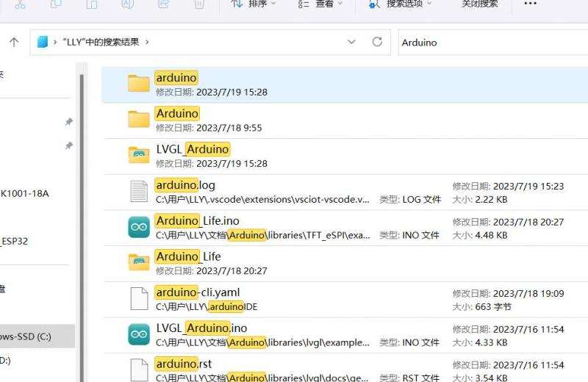Viewport: 588px width, 382px height.
Task: Click the 关闭搜索 close search button
Action: click(479, 4)
